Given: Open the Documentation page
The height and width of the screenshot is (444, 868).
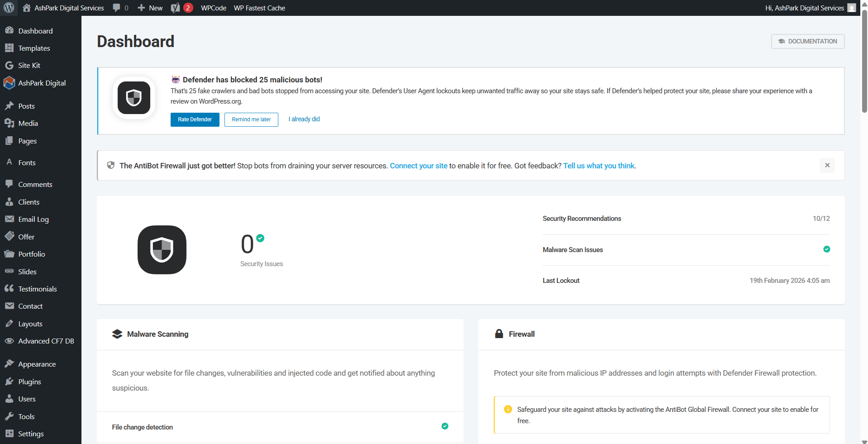Looking at the screenshot, I should tap(807, 41).
